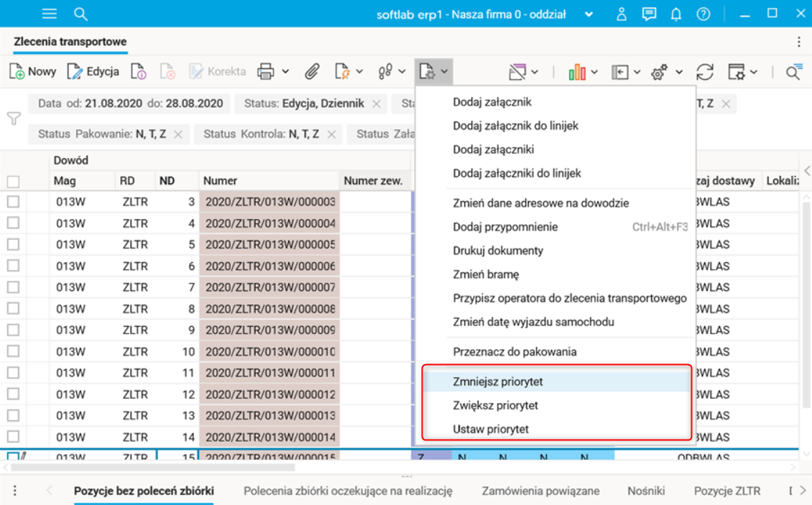Check the row with ND 7
This screenshot has width=812, height=505.
click(x=14, y=287)
